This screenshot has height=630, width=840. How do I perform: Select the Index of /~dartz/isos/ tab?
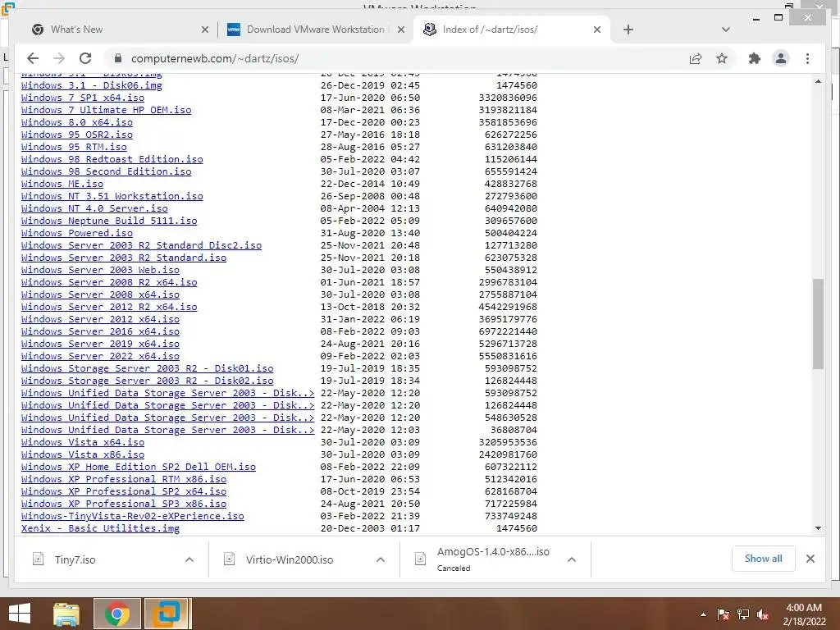point(512,30)
